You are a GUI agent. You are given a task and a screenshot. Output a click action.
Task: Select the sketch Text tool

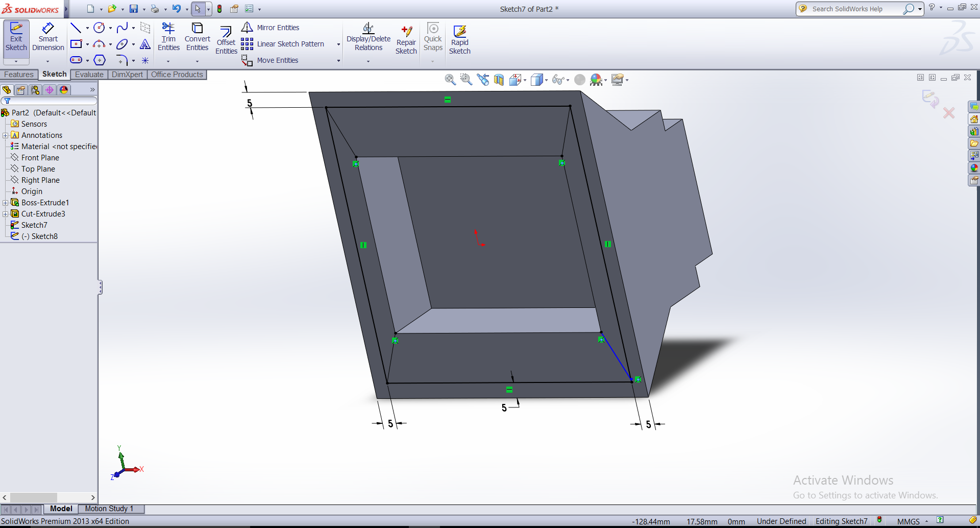[145, 44]
